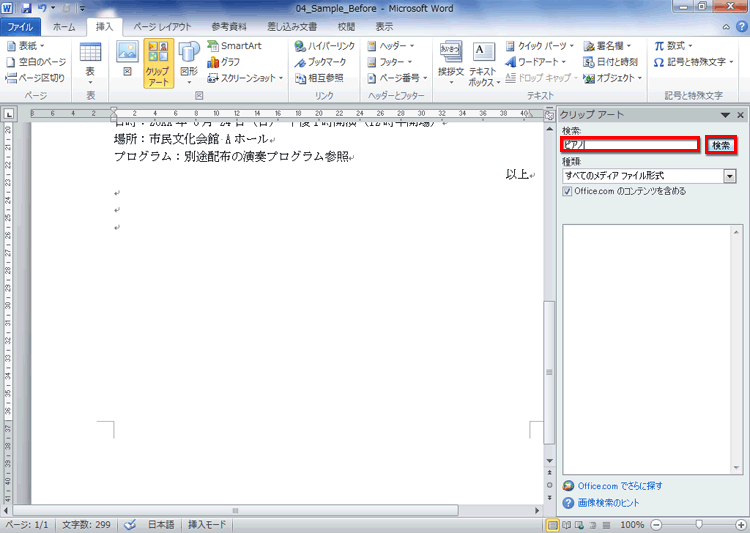
Task: Switch to the ページ レイアウト tab
Action: point(162,27)
